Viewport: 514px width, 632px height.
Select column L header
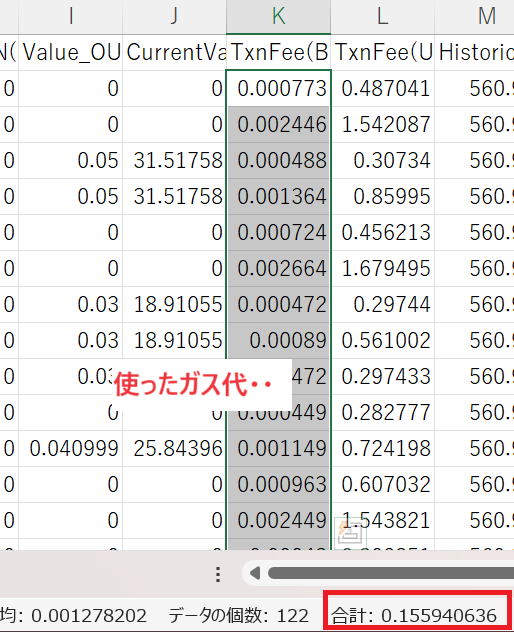point(383,17)
